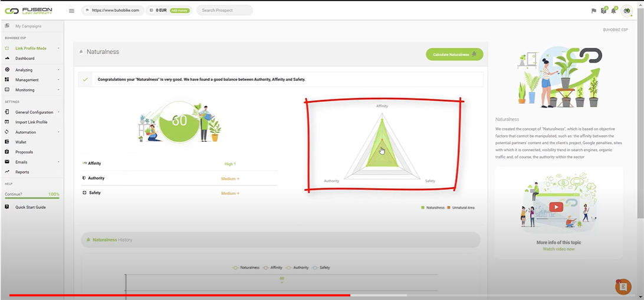Click the Add money button
The height and width of the screenshot is (300, 644).
[180, 11]
